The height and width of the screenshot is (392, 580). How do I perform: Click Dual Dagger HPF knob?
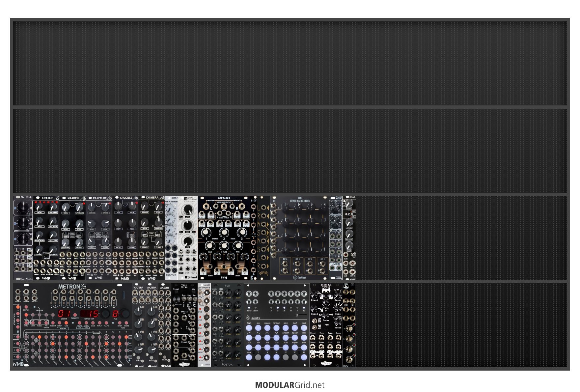pyautogui.click(x=187, y=241)
